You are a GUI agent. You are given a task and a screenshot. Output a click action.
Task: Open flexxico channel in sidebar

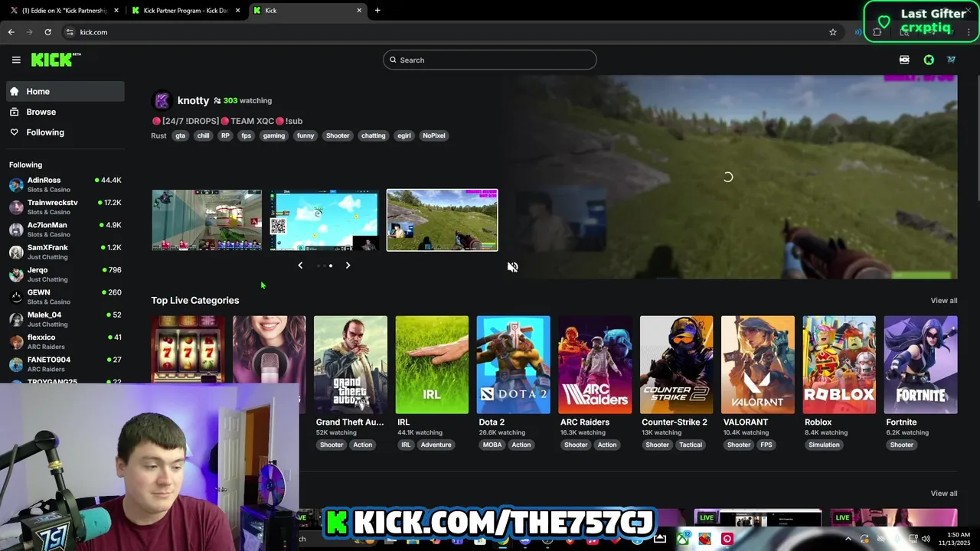(x=65, y=341)
